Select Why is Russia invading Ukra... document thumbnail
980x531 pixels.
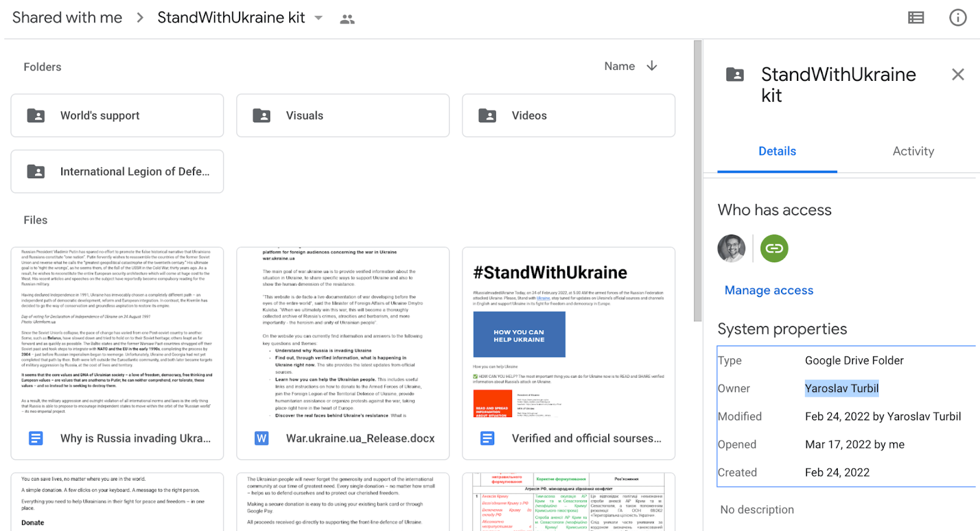[x=117, y=333]
